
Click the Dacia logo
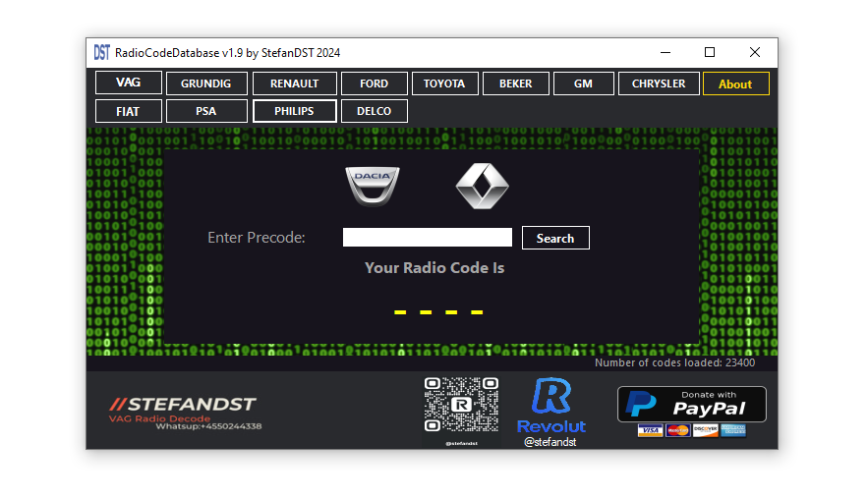point(373,187)
